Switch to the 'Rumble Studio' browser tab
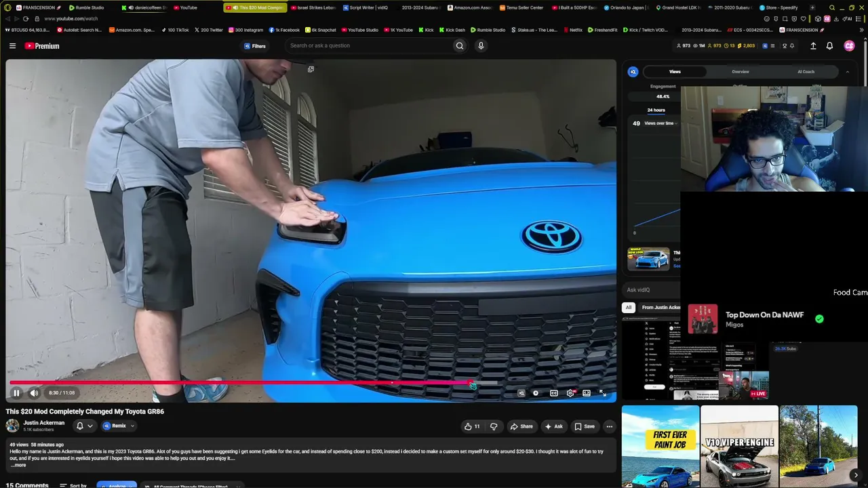The image size is (868, 488). pos(86,7)
